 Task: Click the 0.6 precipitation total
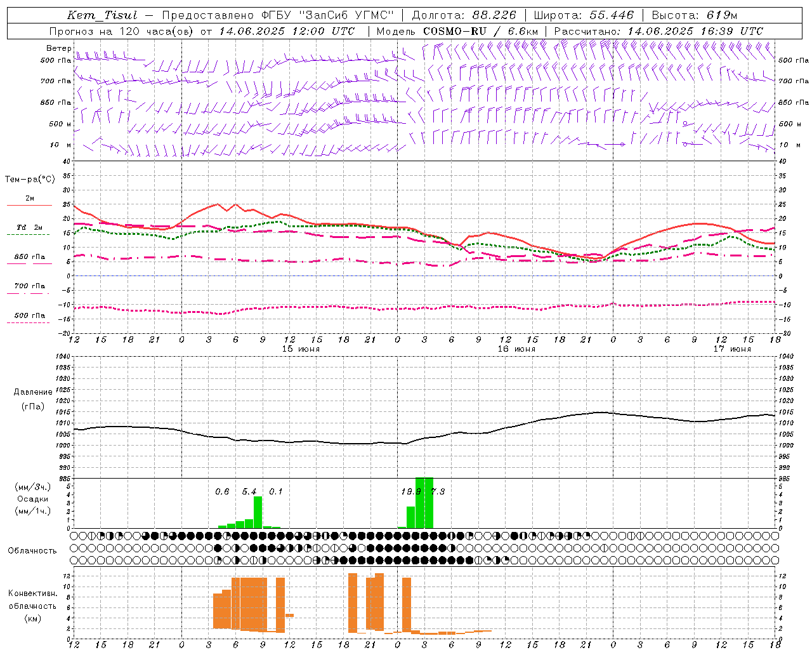pyautogui.click(x=222, y=492)
